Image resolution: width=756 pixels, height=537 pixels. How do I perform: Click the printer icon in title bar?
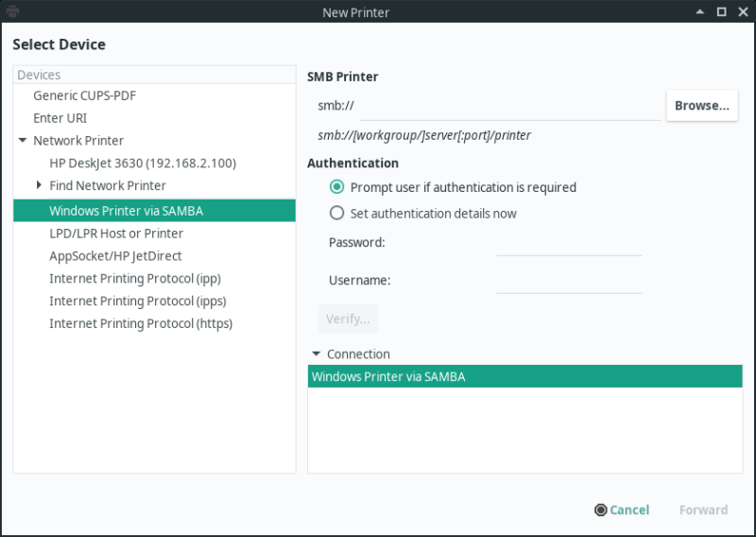coord(11,12)
